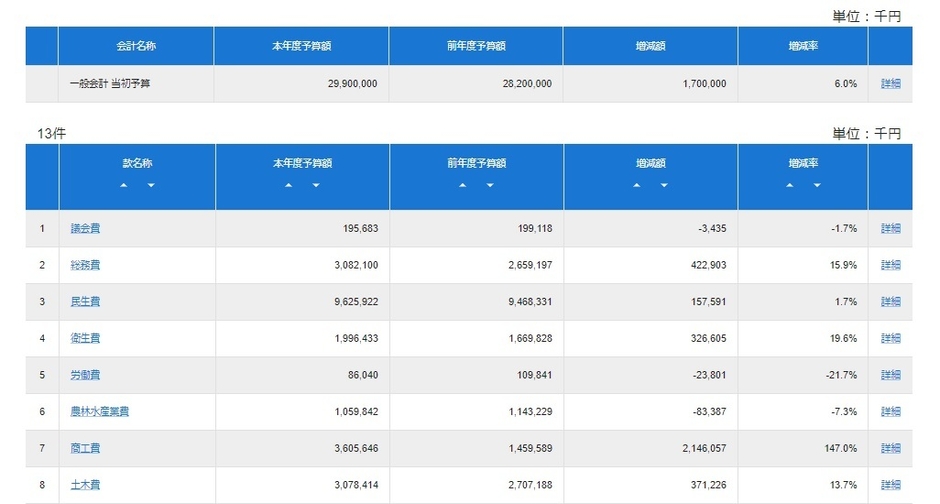Sort 前年度予算額 descending arrow
The width and height of the screenshot is (940, 504).
490,186
